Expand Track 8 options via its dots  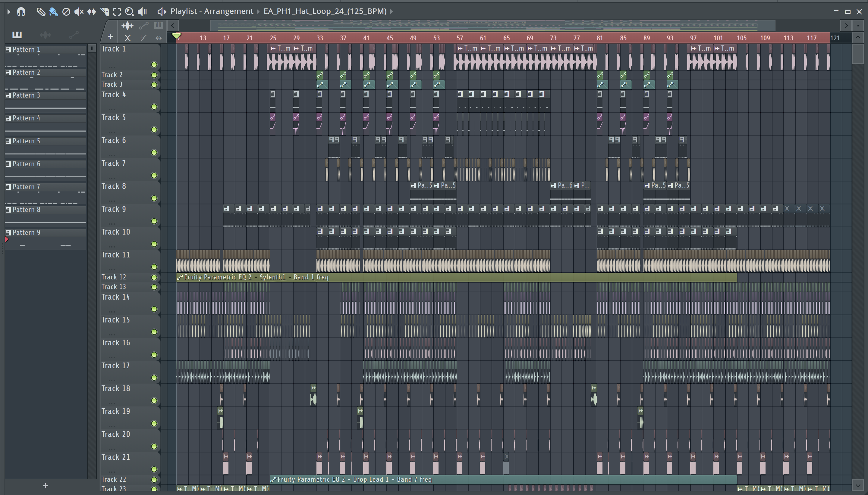point(112,201)
